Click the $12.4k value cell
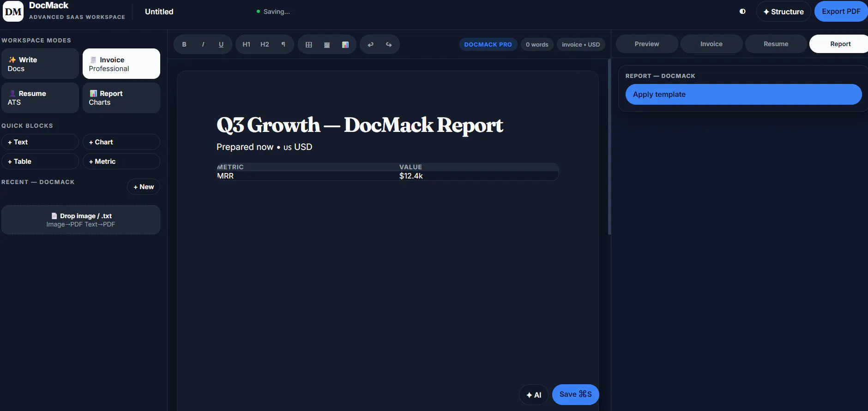 coord(479,176)
